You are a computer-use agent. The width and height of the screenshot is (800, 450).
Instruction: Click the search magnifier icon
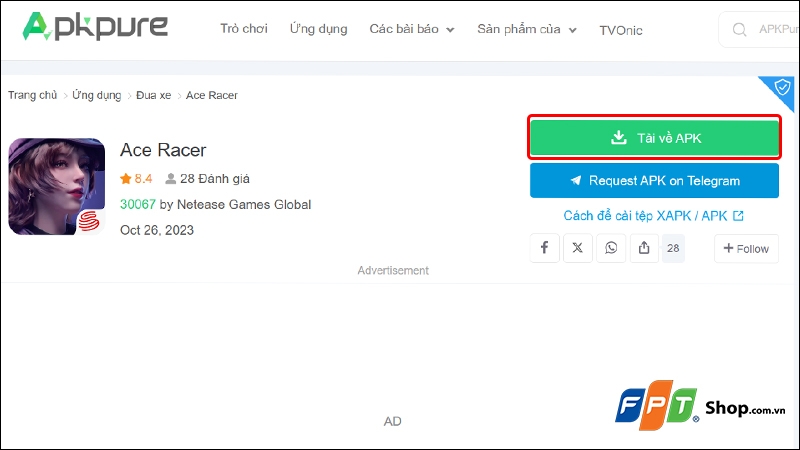(x=739, y=30)
